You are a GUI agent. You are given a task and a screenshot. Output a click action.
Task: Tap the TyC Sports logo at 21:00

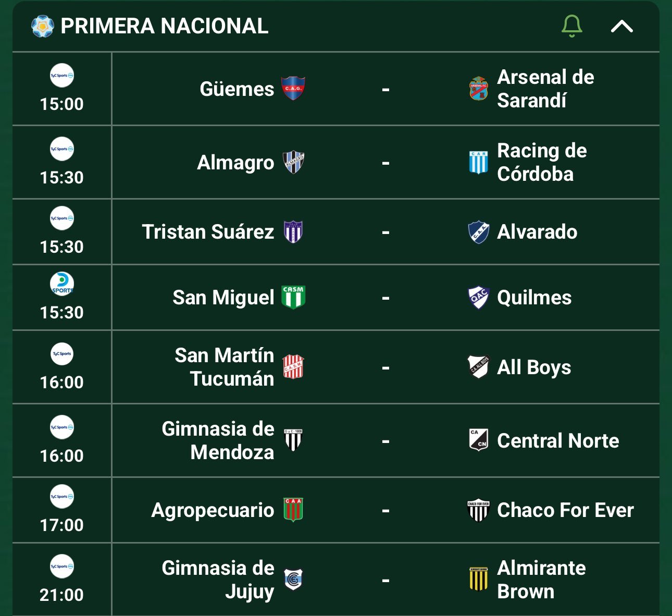pos(62,566)
